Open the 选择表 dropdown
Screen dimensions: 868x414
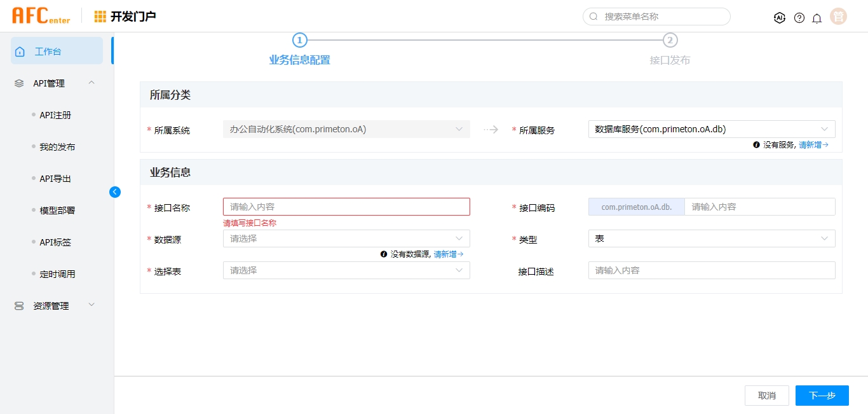pyautogui.click(x=346, y=270)
